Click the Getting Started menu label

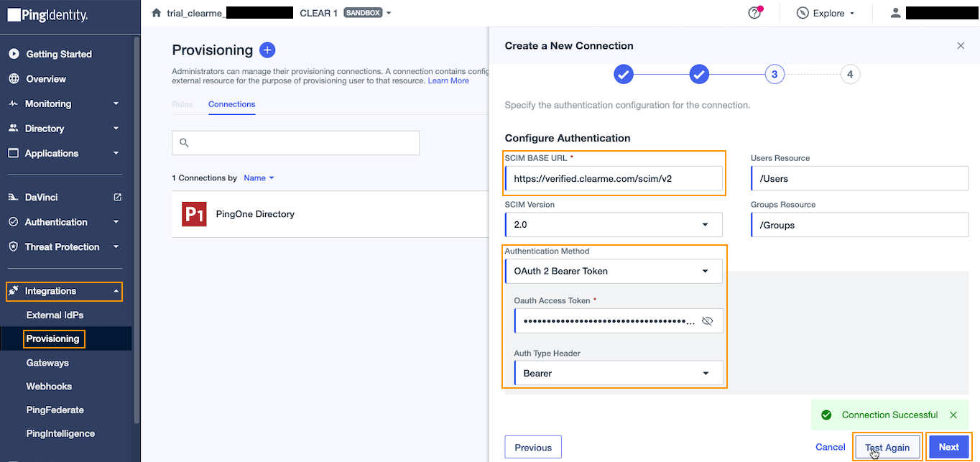(59, 54)
